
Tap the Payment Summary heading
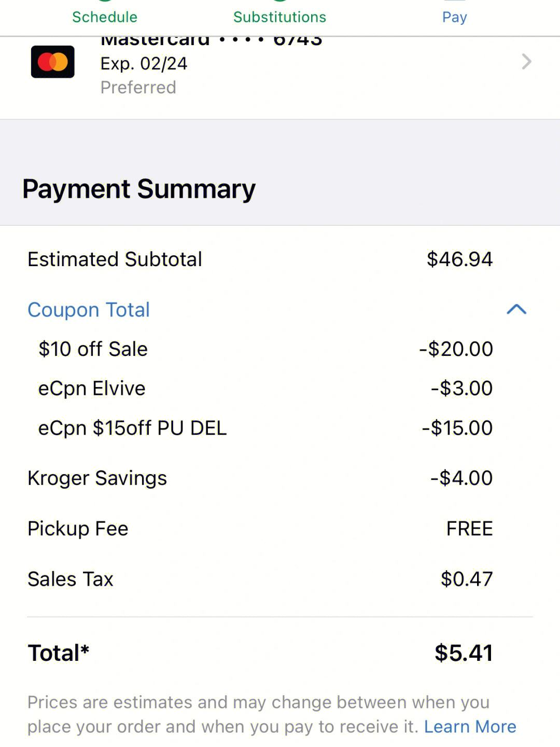(139, 189)
